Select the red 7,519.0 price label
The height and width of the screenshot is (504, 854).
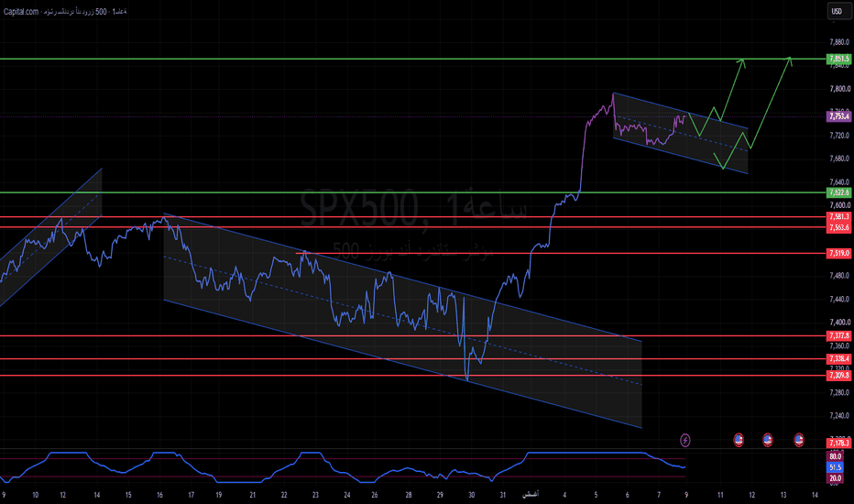838,253
